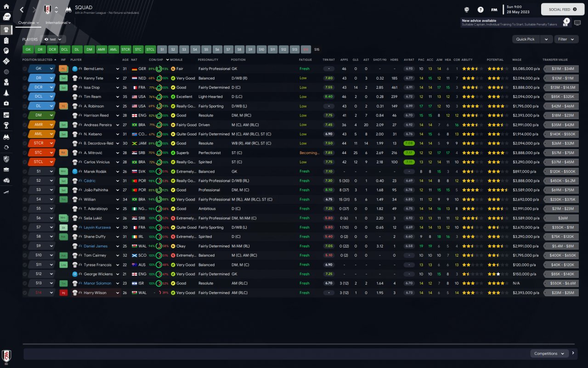Expand the player dropdown arrow for Willian
Viewport: 588px width, 368px height.
tap(118, 200)
